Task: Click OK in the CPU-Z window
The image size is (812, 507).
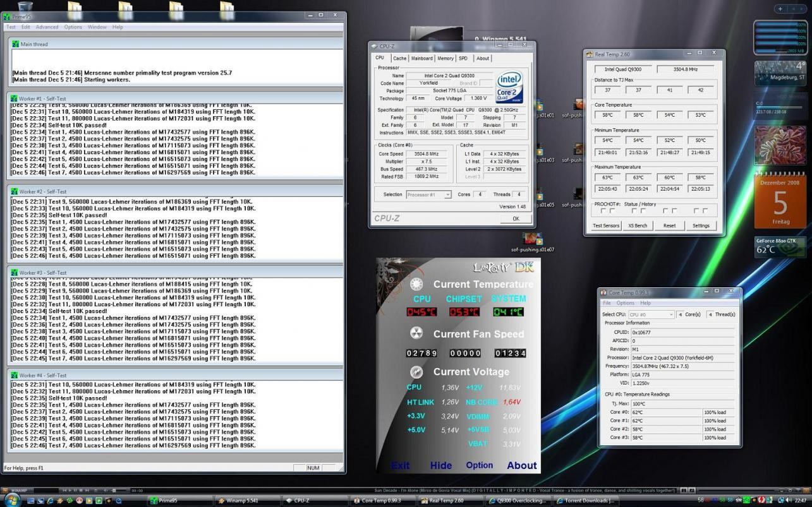Action: click(516, 218)
